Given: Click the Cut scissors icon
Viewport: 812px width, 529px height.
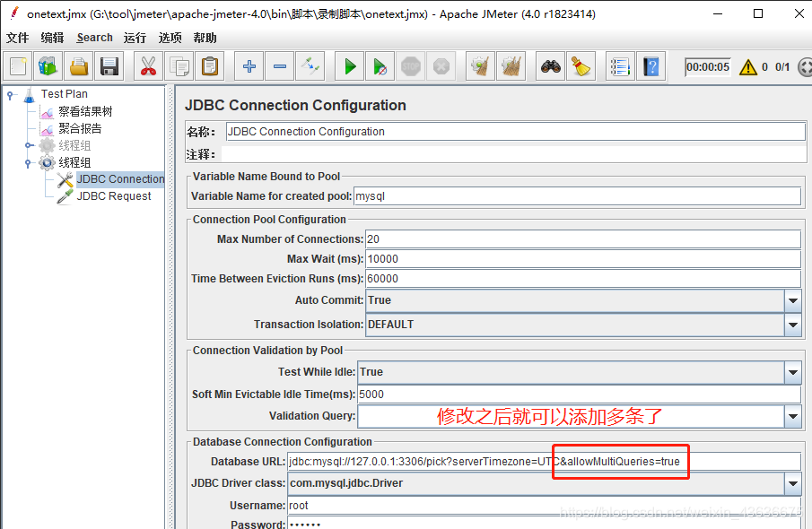Looking at the screenshot, I should pos(148,66).
